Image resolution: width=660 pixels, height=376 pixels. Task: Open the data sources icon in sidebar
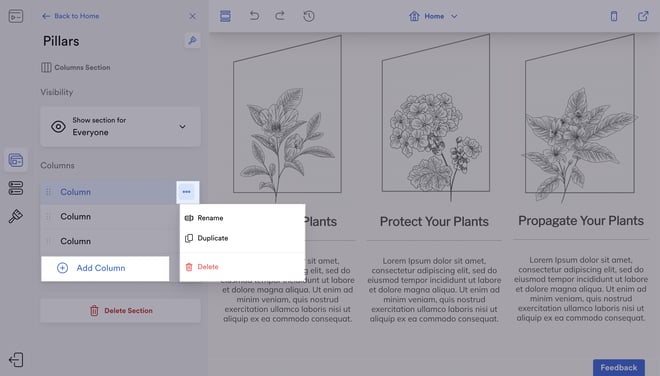coord(16,188)
